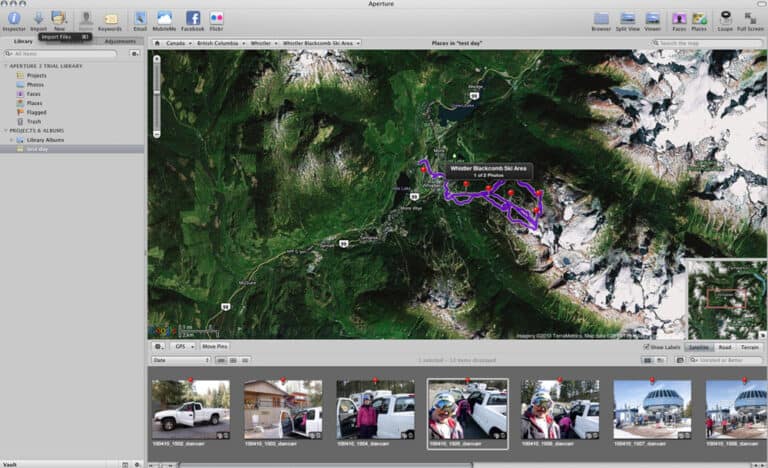Select Road map type
768x468 pixels.
[x=724, y=347]
